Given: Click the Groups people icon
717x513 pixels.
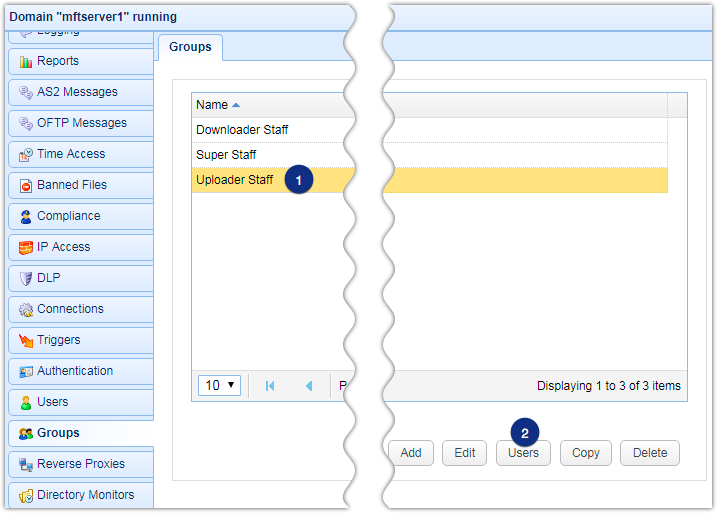Looking at the screenshot, I should click(26, 433).
